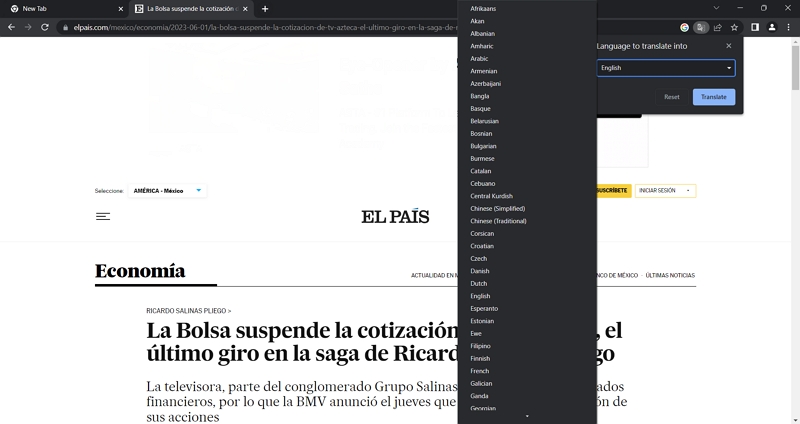Click the site lock icon
Viewport: 800px width, 424px height.
pyautogui.click(x=65, y=28)
